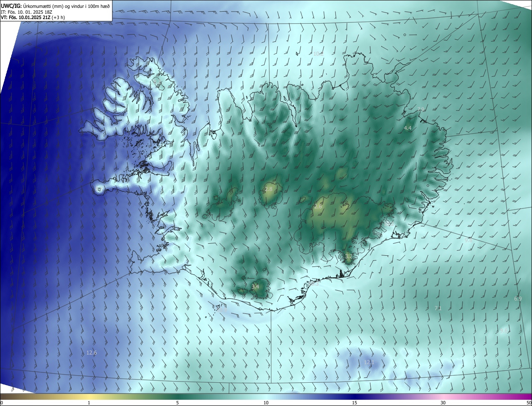
Task: Click the color bar tick label 30
Action: 443,403
